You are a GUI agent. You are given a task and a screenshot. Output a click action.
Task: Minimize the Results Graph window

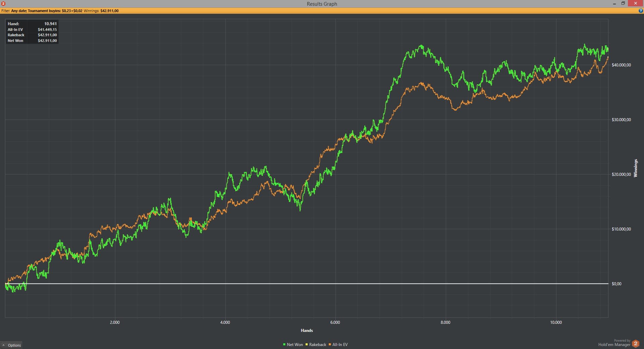[x=614, y=4]
